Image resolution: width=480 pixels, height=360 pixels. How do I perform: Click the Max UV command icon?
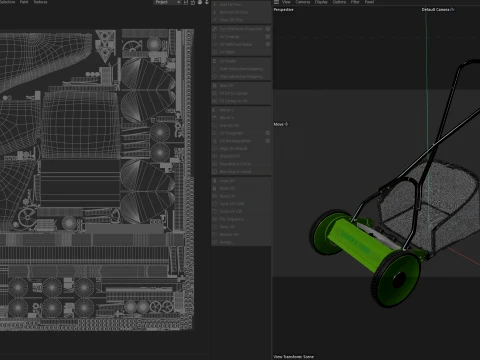click(x=215, y=86)
